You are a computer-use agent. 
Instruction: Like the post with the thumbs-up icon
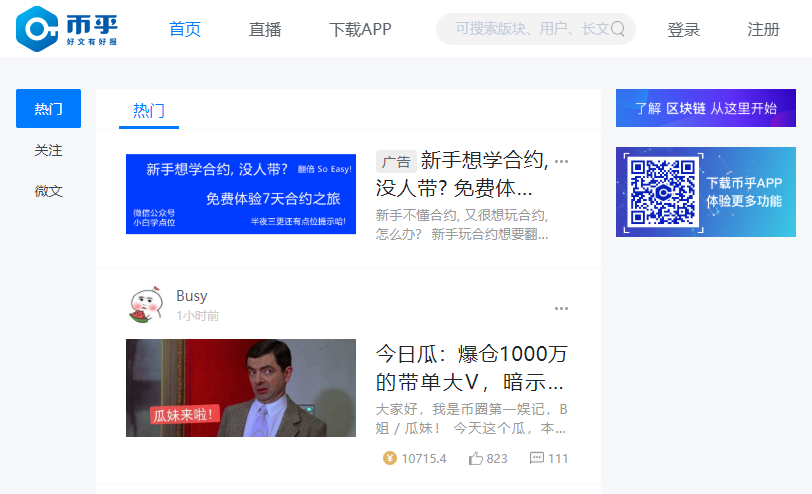coord(475,458)
